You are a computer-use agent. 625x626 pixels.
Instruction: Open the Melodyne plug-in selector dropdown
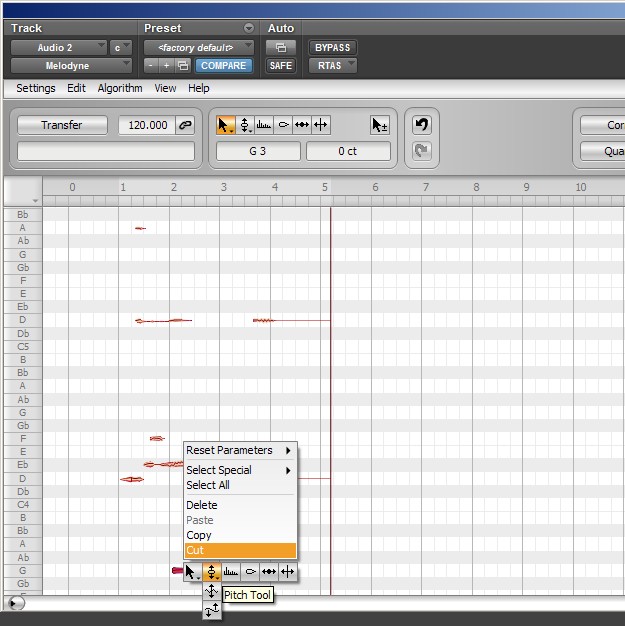coord(71,65)
